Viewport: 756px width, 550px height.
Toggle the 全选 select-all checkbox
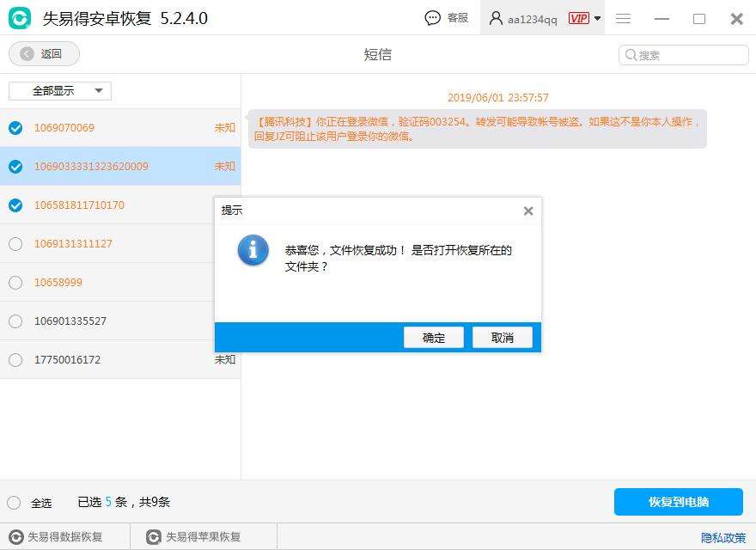coord(14,503)
